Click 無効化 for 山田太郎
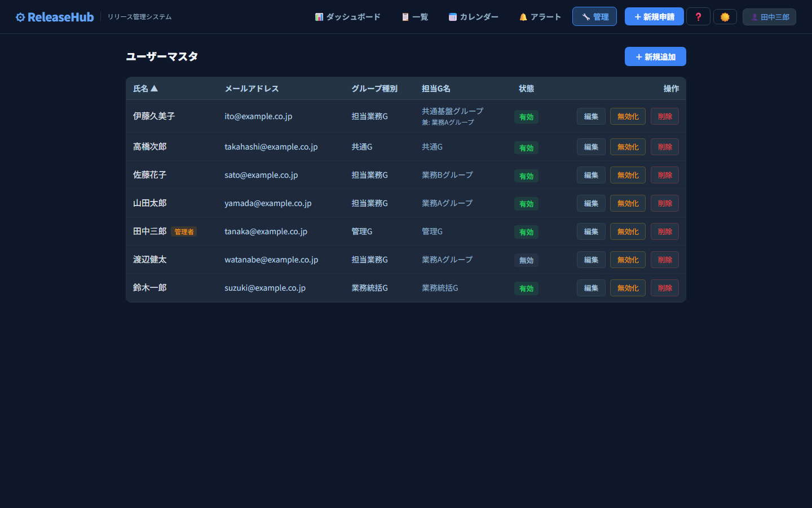Viewport: 812px width, 508px height. (x=628, y=203)
